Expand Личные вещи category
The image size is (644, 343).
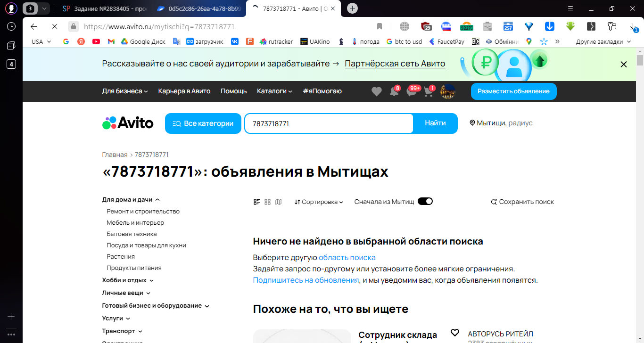point(126,293)
